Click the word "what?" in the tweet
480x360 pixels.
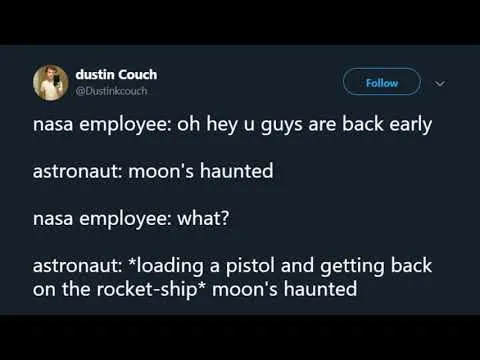click(x=203, y=218)
